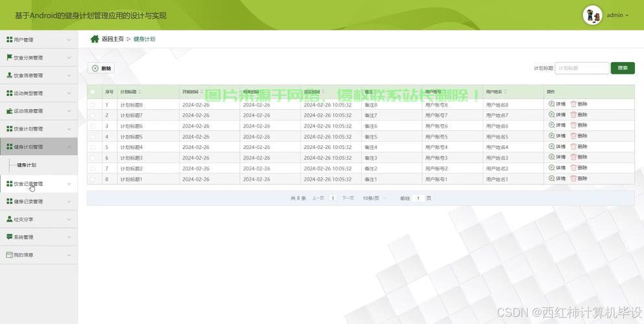Viewport: 644px width, 324px height.
Task: Focus the 计划标题 search input
Action: (582, 68)
